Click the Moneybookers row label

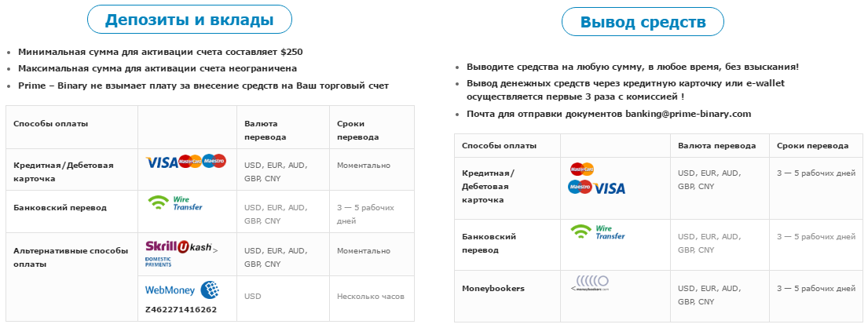point(493,289)
